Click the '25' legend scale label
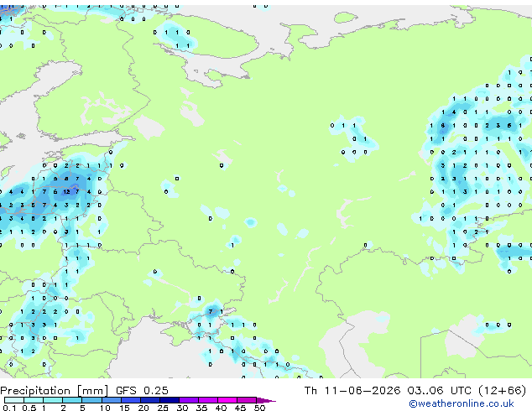The width and height of the screenshot is (532, 411). coord(163,408)
